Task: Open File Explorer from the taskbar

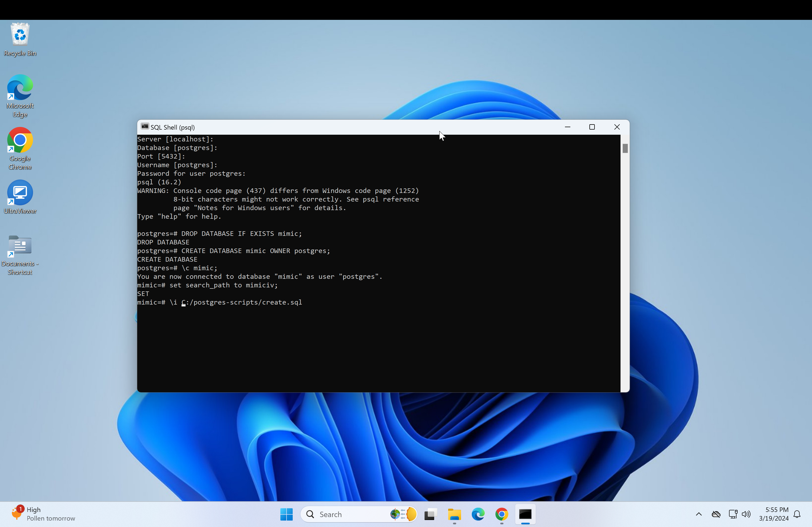Action: [x=454, y=514]
